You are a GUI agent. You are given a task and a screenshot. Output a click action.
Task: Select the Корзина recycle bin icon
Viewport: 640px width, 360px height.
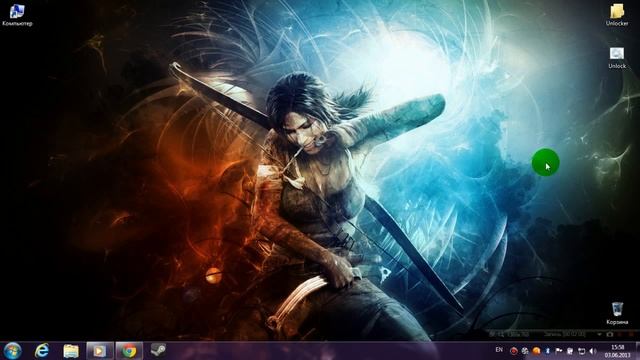click(617, 313)
